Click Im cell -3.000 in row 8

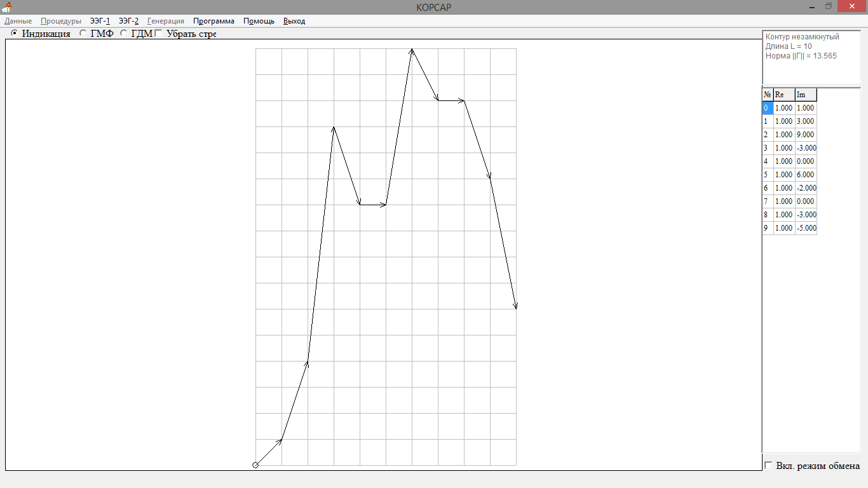pos(806,215)
